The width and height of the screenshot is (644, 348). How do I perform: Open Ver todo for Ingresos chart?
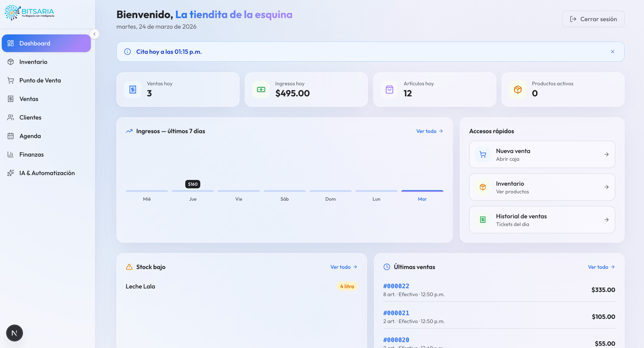(x=429, y=131)
